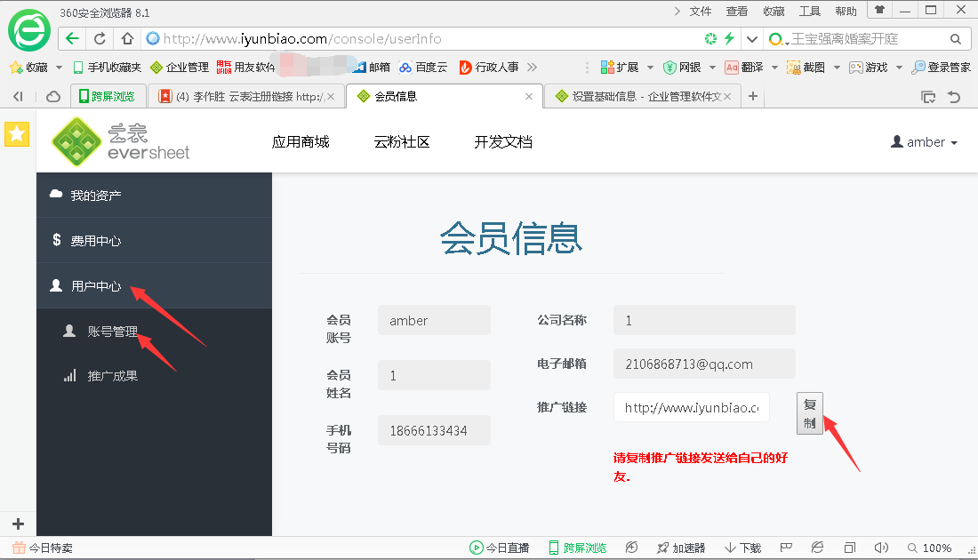Open the 用友软件 bookmark
This screenshot has width=978, height=560.
coord(245,68)
